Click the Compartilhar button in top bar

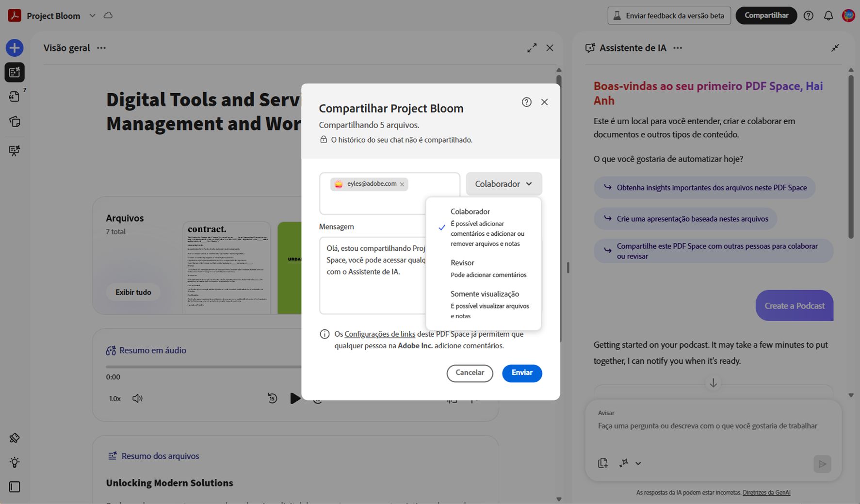[x=766, y=16]
